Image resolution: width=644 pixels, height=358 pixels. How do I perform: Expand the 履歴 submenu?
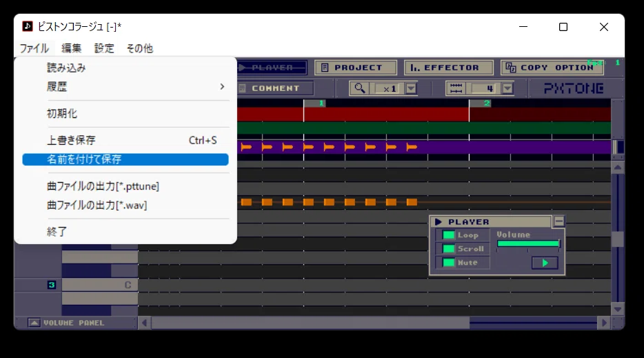click(x=125, y=87)
